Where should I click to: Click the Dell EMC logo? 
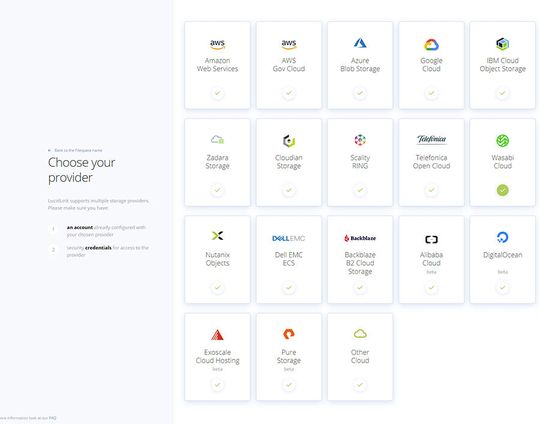click(x=289, y=238)
